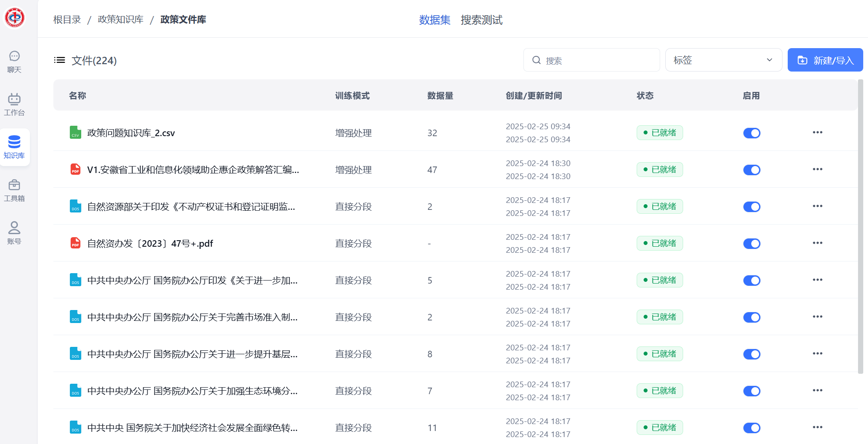The image size is (868, 444).
Task: Open more options for 自然资源部关于印发 file
Action: (x=818, y=206)
